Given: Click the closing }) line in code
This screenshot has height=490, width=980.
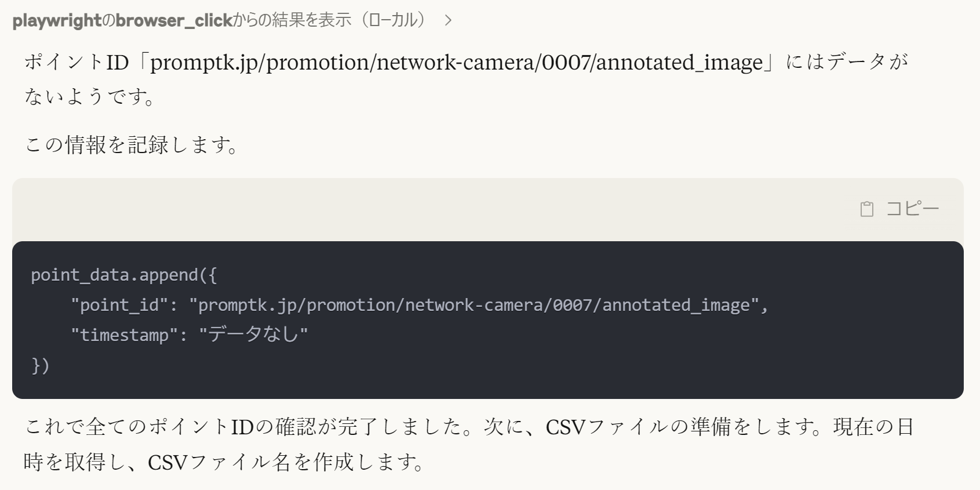Looking at the screenshot, I should tap(40, 365).
